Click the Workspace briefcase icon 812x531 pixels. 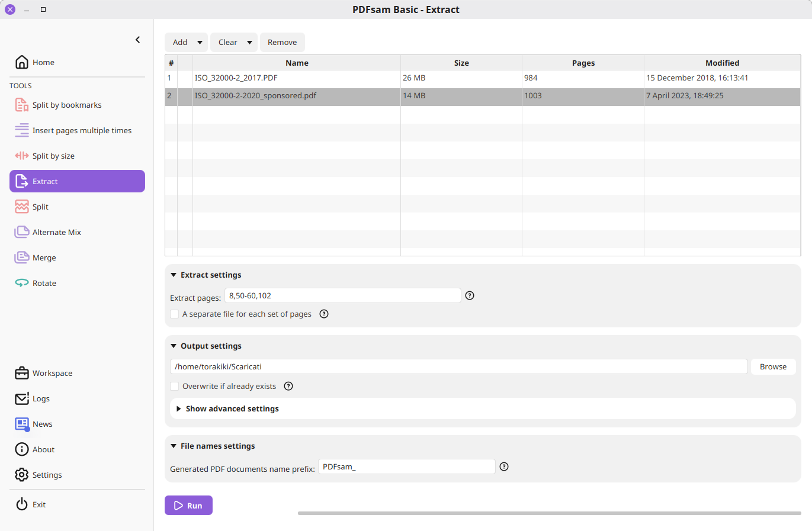(x=22, y=373)
